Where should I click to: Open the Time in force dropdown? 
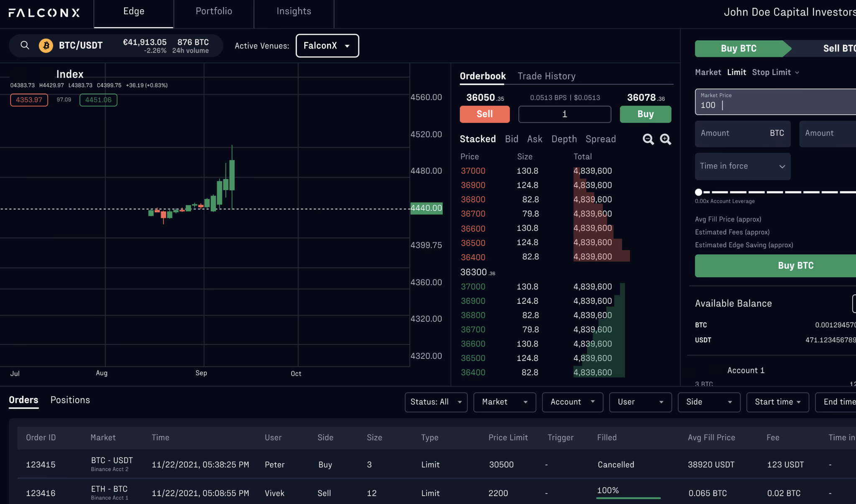[x=742, y=166]
